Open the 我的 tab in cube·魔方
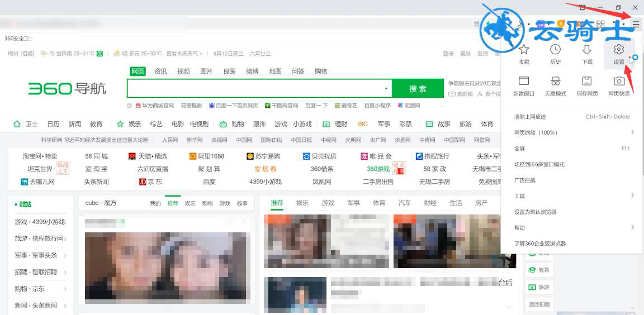 coord(155,203)
